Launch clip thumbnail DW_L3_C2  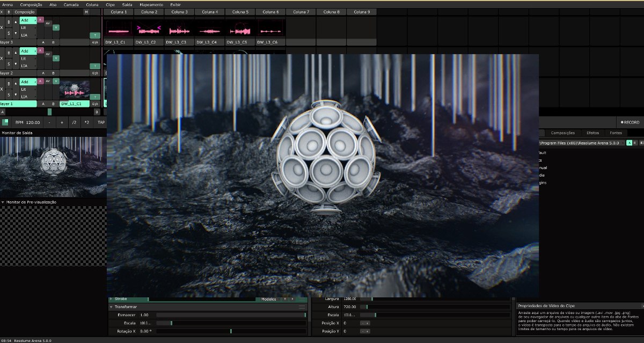[x=149, y=29]
